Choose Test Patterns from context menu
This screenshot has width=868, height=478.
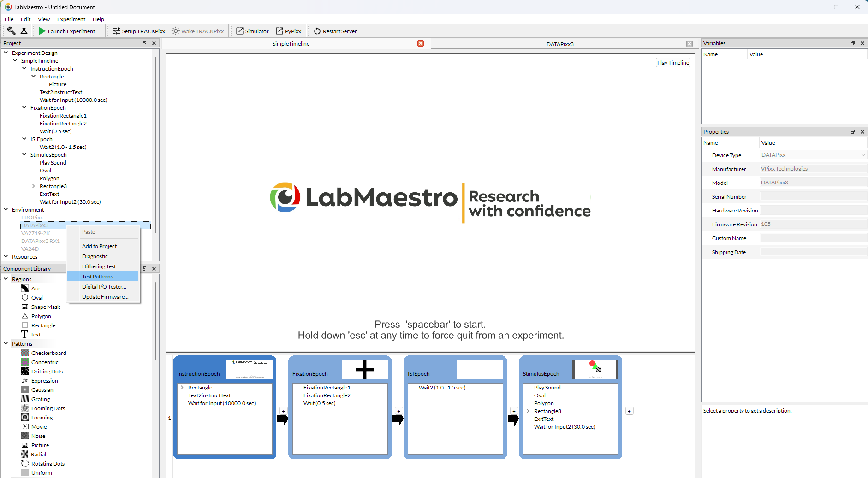pyautogui.click(x=100, y=277)
